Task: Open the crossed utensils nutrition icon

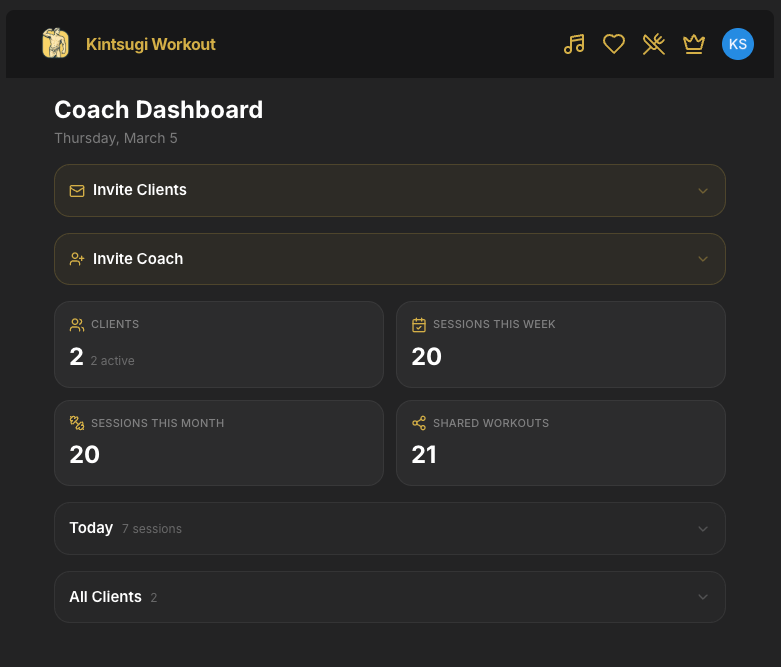Action: pyautogui.click(x=654, y=44)
